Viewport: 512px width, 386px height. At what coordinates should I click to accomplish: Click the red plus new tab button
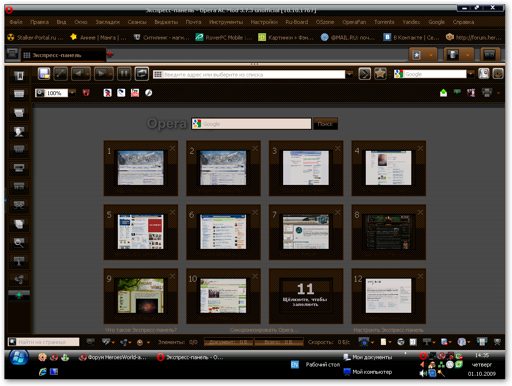tap(110, 54)
